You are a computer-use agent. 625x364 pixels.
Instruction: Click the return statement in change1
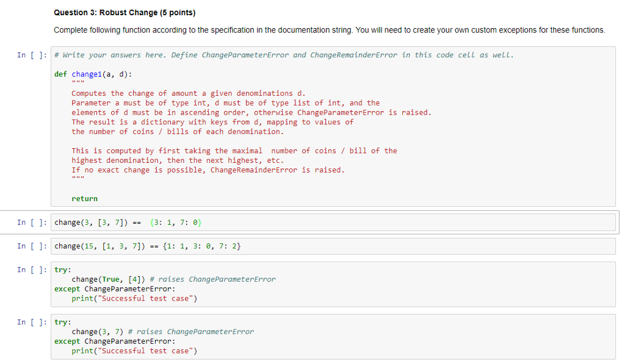[x=84, y=198]
